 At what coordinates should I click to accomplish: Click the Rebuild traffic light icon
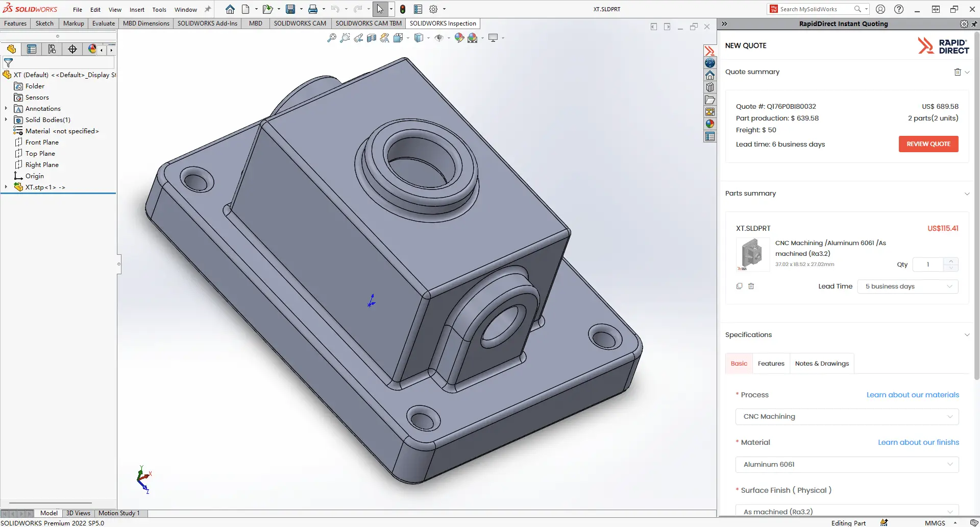(x=403, y=9)
